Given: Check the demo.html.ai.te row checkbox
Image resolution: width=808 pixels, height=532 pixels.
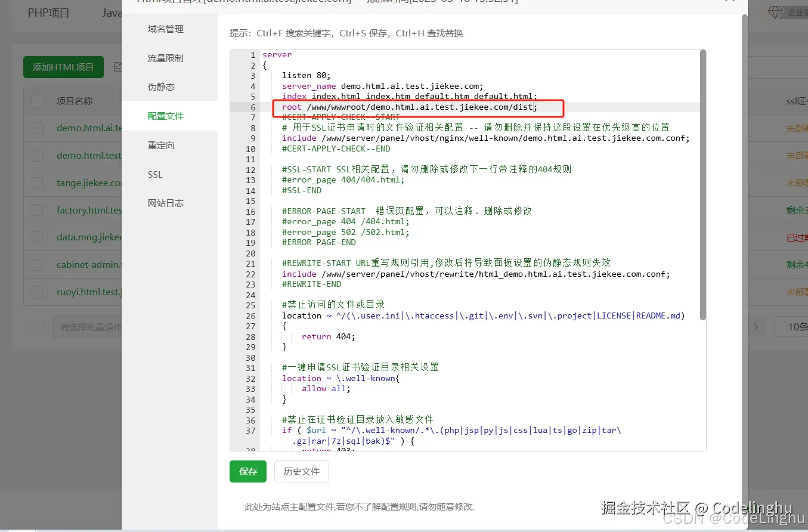Looking at the screenshot, I should [x=38, y=128].
